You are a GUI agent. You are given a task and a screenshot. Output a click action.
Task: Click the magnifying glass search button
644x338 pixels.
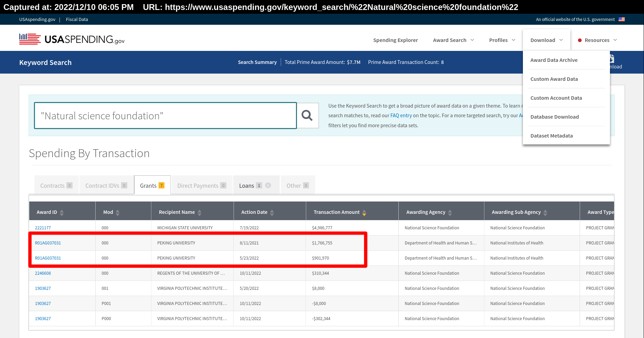[x=307, y=116]
